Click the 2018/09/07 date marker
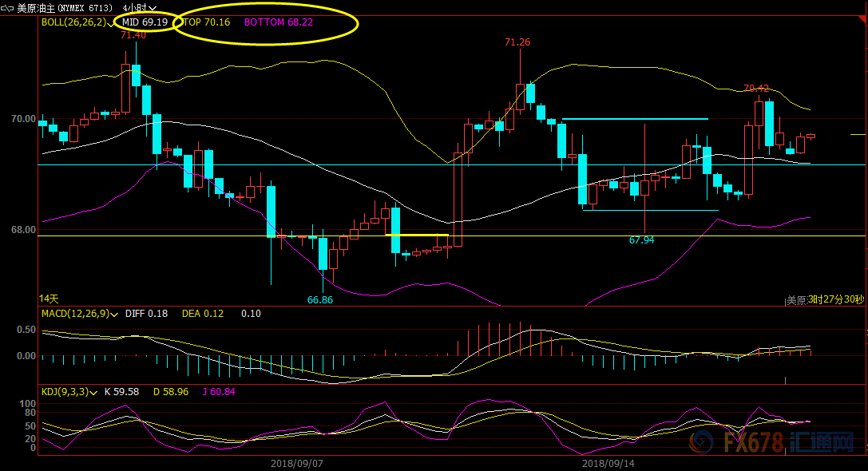868x471 pixels. (297, 464)
